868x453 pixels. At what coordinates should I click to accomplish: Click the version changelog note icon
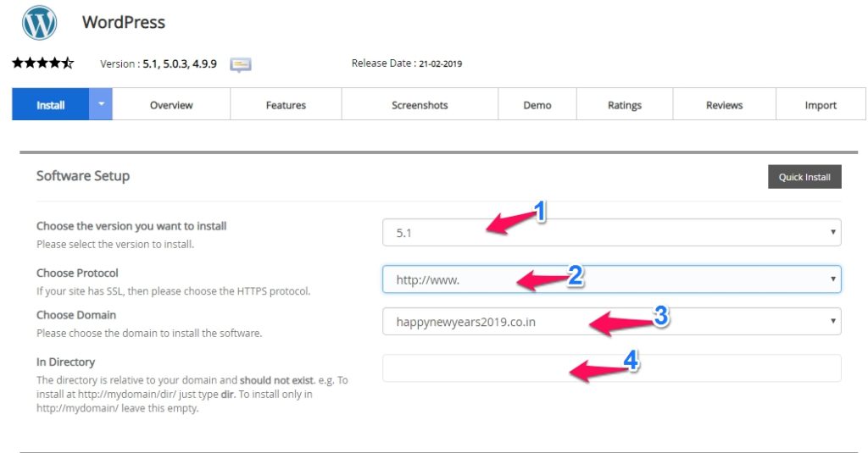coord(240,64)
